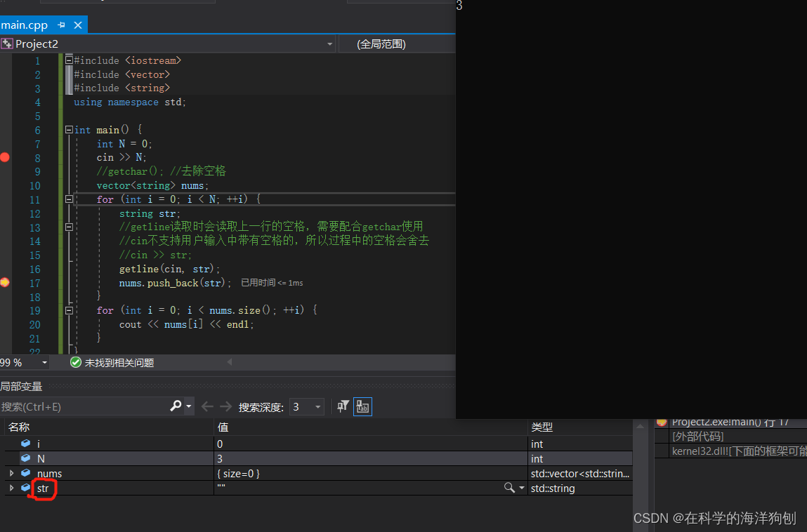This screenshot has height=532, width=807.
Task: Click the pin icon on the main.cpp tab
Action: pos(62,25)
